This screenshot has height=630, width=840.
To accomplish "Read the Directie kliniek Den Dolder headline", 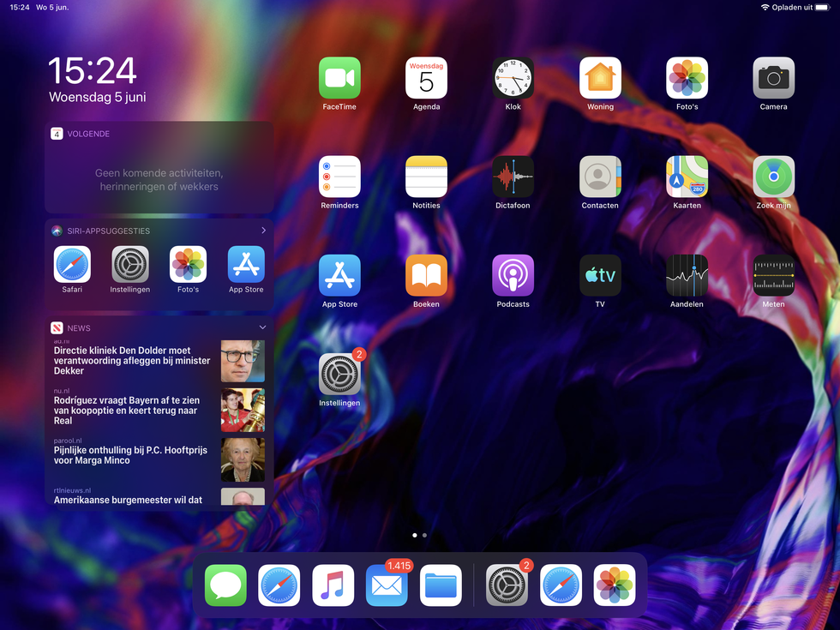I will 132,361.
